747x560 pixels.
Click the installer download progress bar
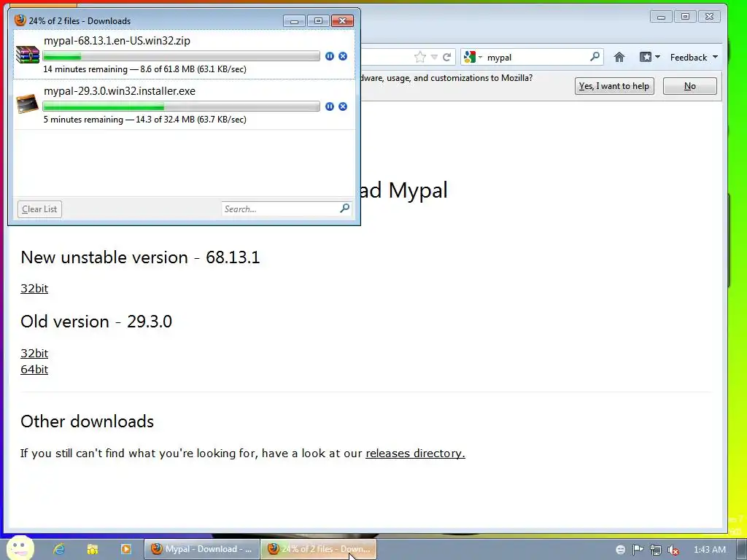(x=181, y=106)
